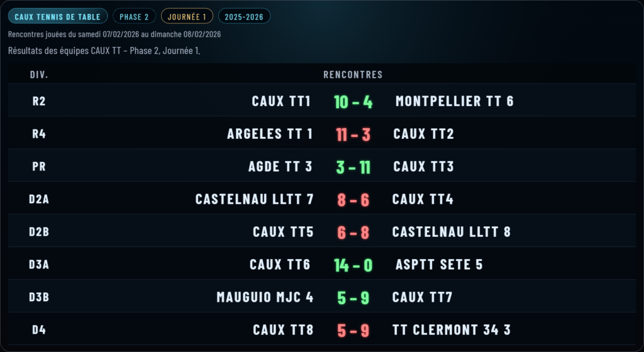Select the D4 division row label
Screen dimensions: 644x352
click(39, 330)
